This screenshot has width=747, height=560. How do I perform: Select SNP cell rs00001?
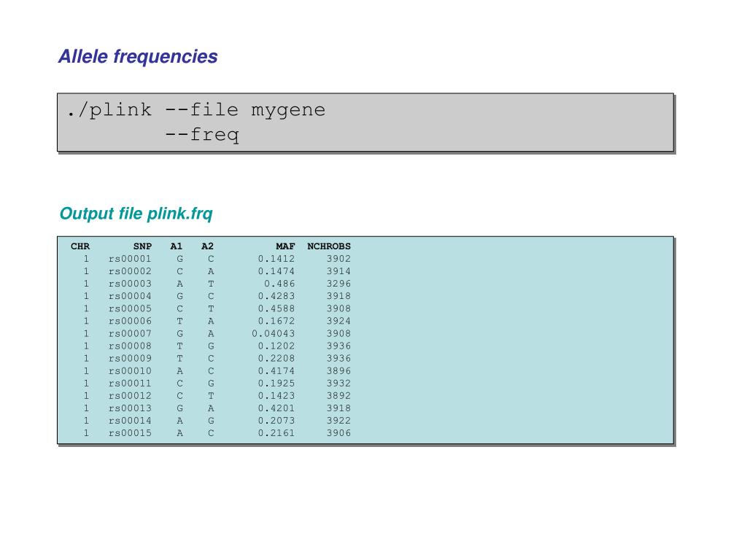pyautogui.click(x=130, y=259)
